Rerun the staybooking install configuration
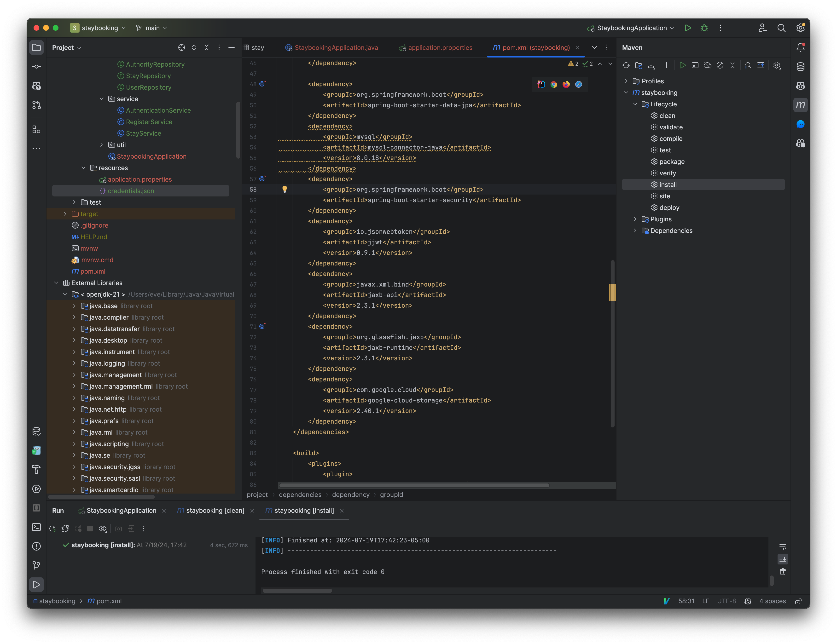 52,528
